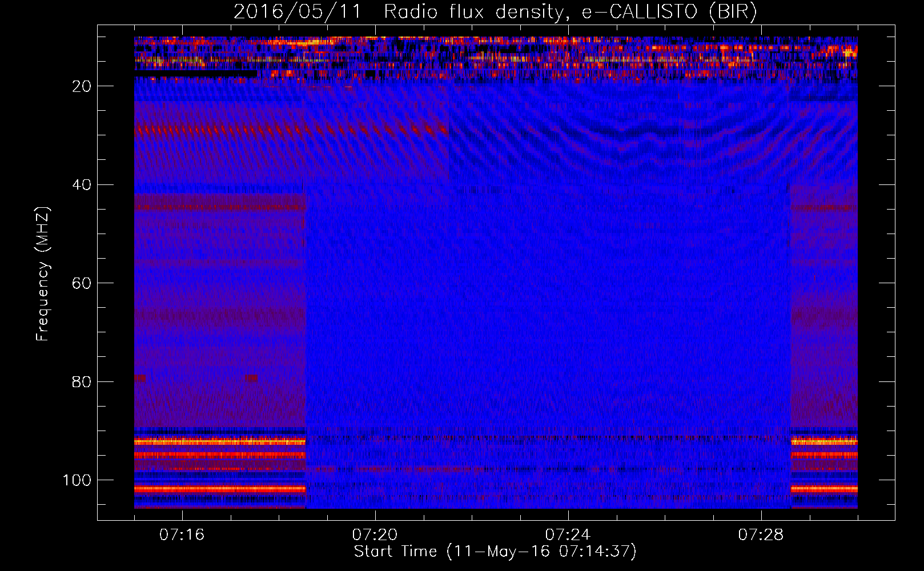Click the frequency tick label 80
Viewport: 924px width, 571px height.
82,381
